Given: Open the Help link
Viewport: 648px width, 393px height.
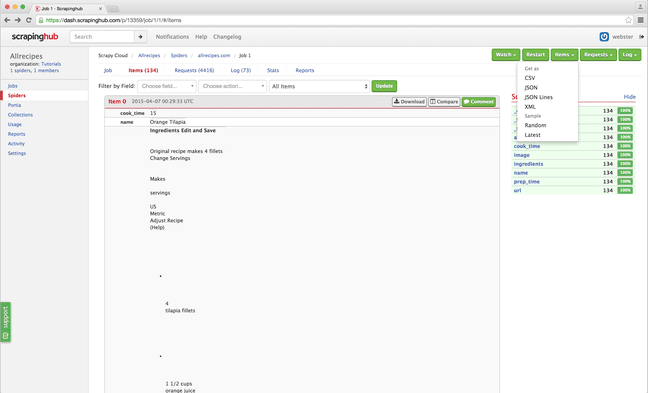Looking at the screenshot, I should [201, 37].
